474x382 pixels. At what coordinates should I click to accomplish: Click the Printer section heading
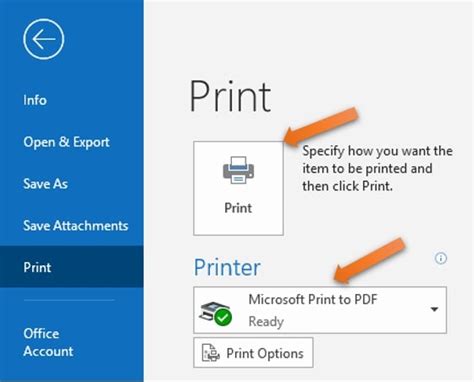pyautogui.click(x=227, y=267)
